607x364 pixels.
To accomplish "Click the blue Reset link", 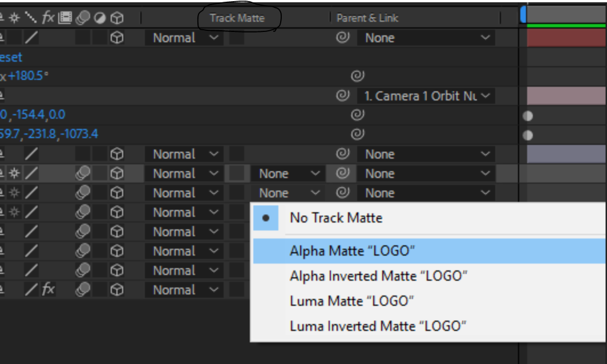I will click(x=11, y=57).
